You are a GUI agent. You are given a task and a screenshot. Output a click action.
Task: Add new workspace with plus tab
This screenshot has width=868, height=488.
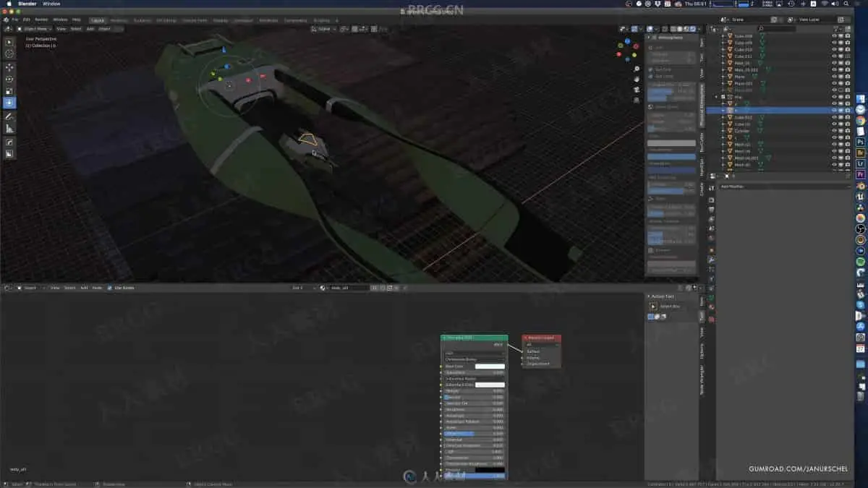pyautogui.click(x=336, y=20)
